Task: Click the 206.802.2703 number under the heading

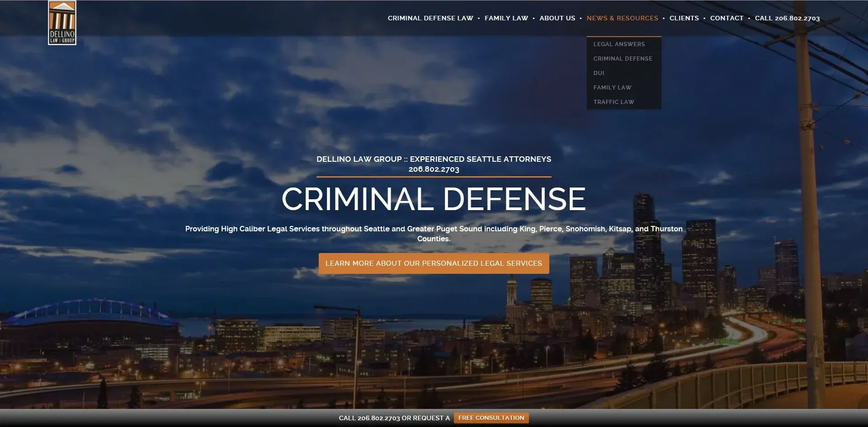Action: click(x=434, y=169)
